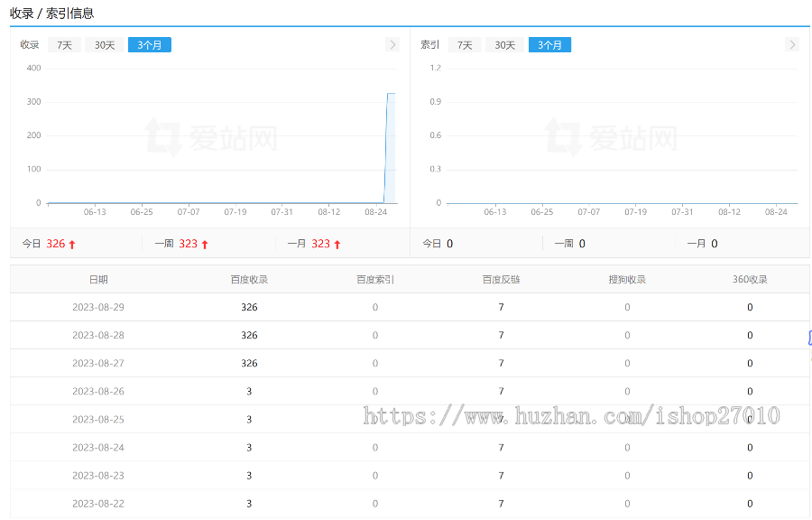Click the 360收录 column header
This screenshot has height=520, width=812.
(750, 280)
